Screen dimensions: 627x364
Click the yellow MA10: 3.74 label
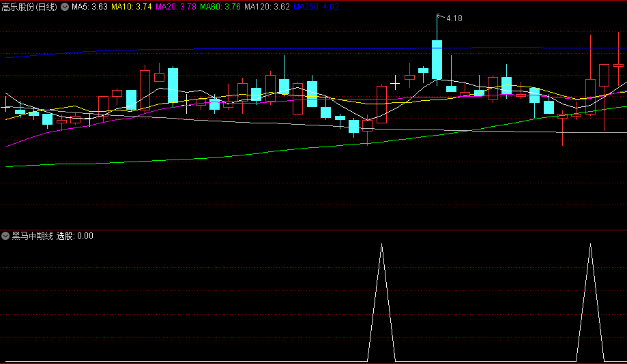coord(132,7)
